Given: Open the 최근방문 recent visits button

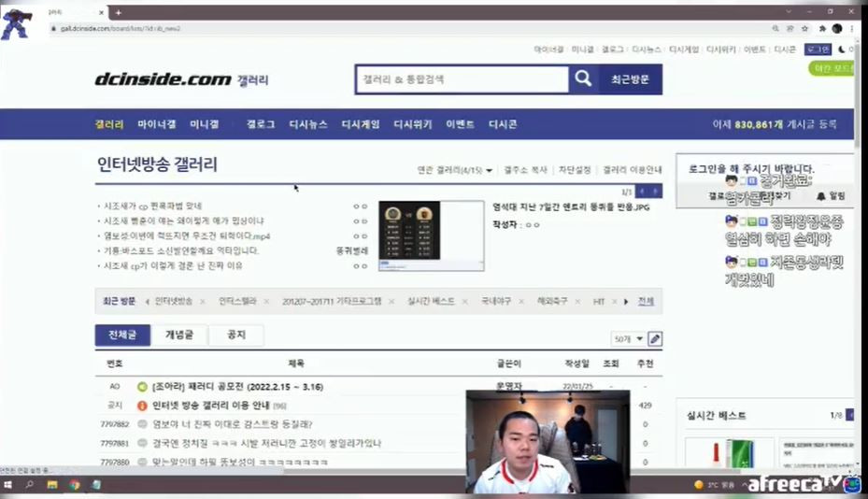Looking at the screenshot, I should (630, 79).
